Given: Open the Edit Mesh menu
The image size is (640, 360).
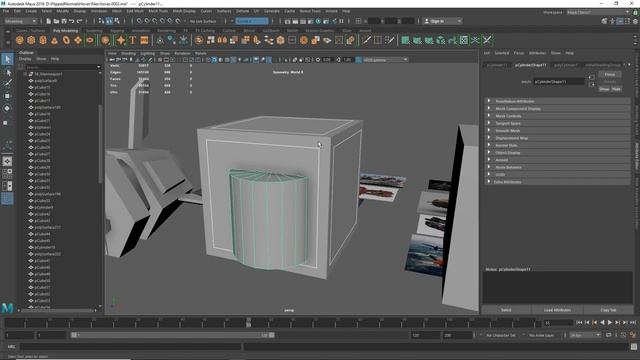Looking at the screenshot, I should point(135,11).
